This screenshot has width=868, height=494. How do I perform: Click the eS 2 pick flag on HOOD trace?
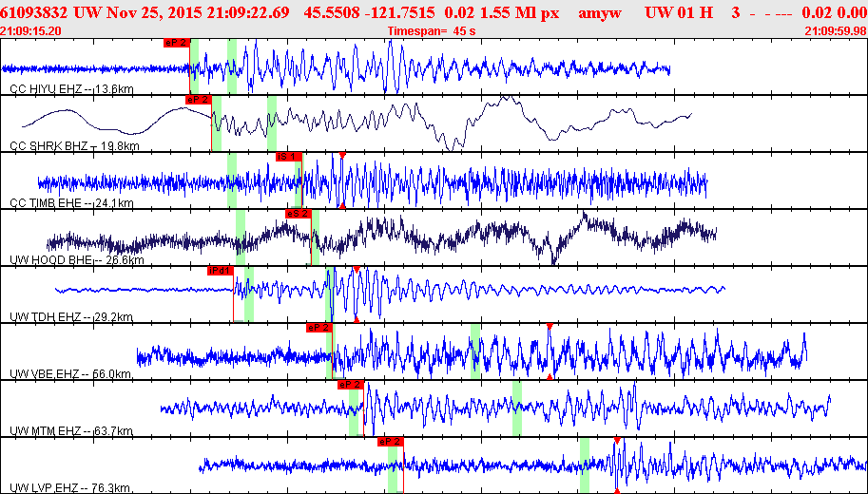[x=299, y=214]
